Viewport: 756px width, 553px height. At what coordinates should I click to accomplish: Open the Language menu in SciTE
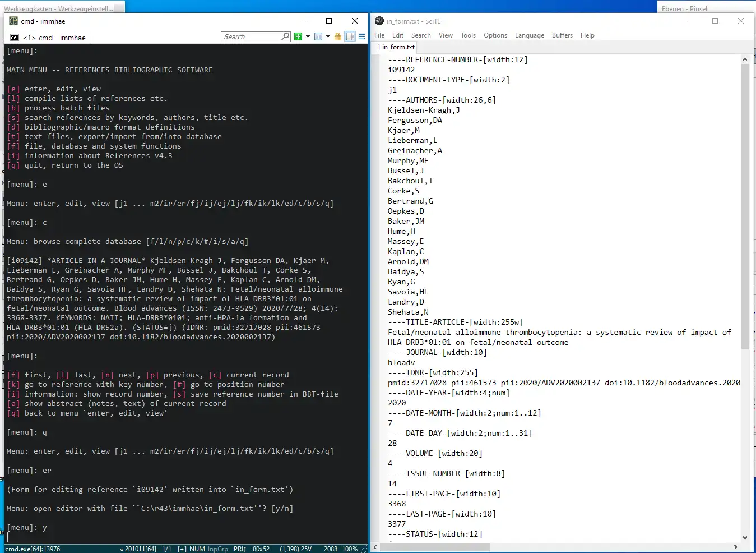tap(530, 35)
